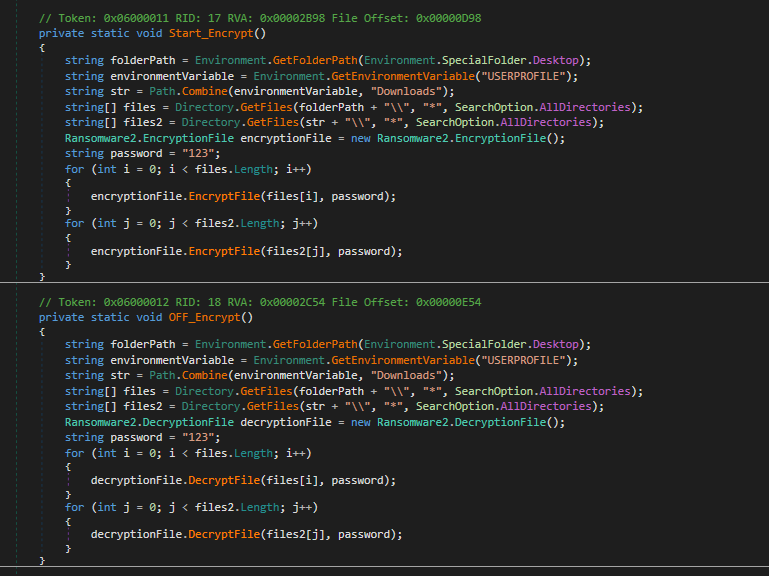
Task: Click GetEnvironmentVariable call in OFF_Encrypt
Action: pyautogui.click(x=403, y=360)
